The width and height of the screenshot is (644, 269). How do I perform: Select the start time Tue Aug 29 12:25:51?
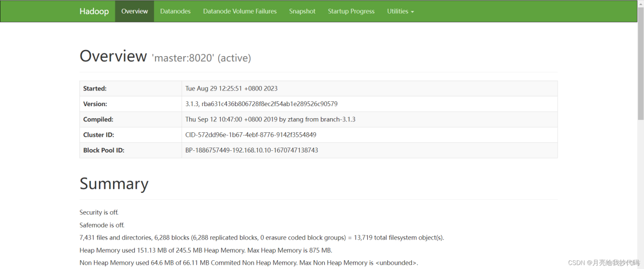(232, 88)
